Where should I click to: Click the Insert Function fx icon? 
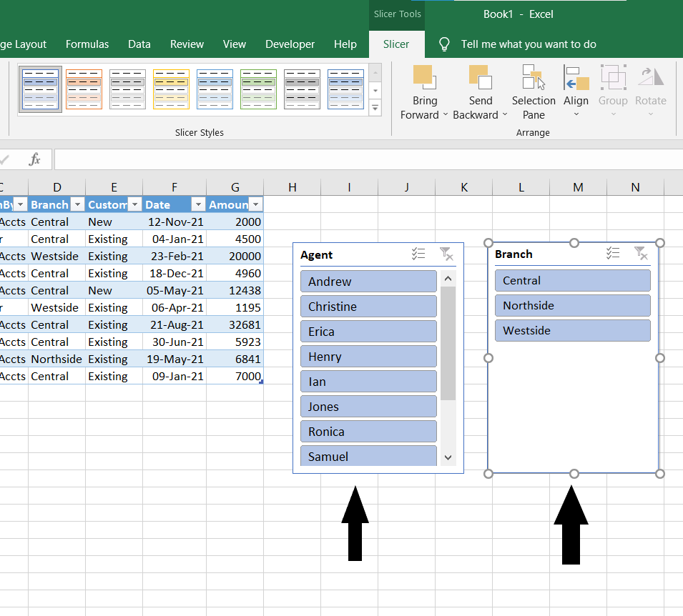click(x=34, y=159)
